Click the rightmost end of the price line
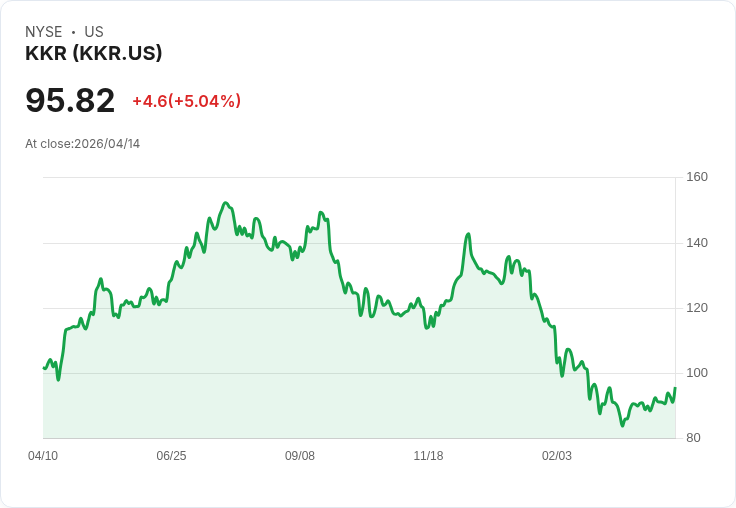Viewport: 736px width, 508px height. (x=675, y=388)
